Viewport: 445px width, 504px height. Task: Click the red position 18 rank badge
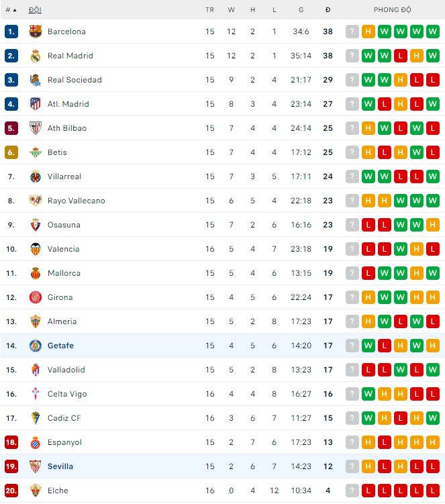point(11,442)
